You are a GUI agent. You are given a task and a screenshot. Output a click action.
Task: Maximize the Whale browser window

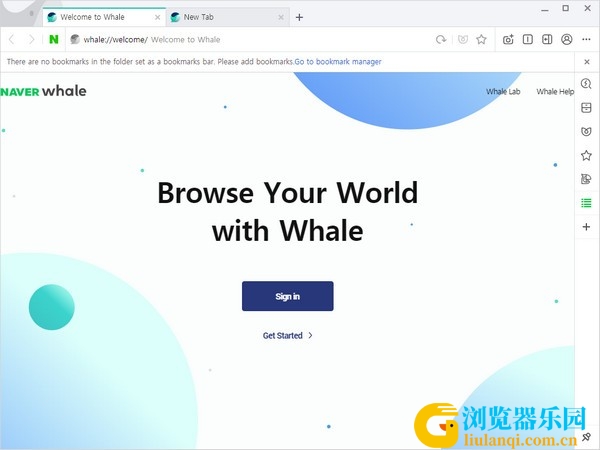point(566,8)
